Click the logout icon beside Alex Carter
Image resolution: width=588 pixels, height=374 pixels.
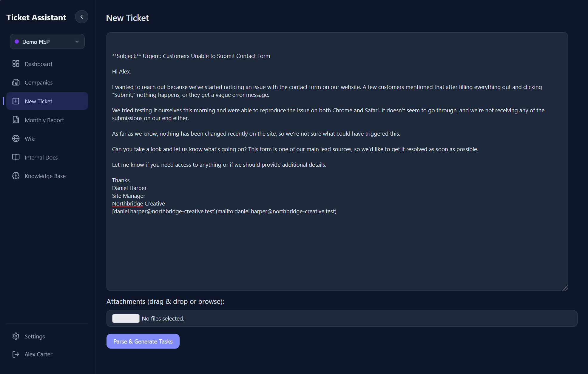pos(16,354)
